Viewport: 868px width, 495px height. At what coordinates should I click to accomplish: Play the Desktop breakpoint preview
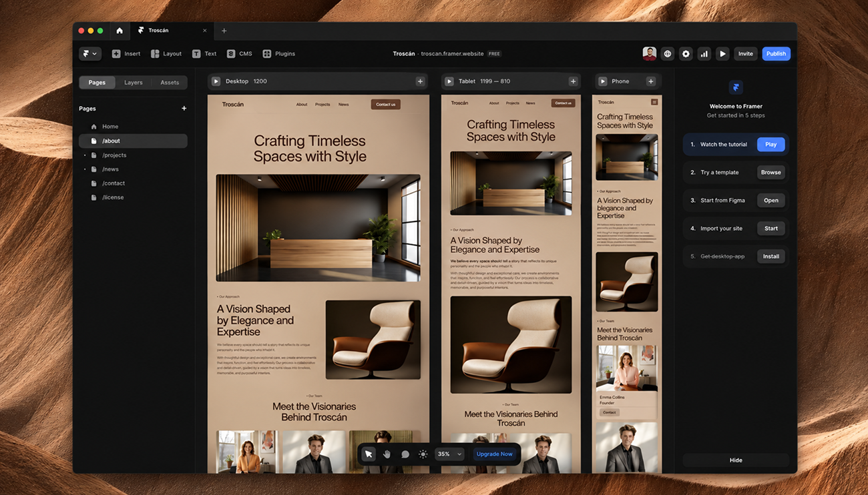click(216, 81)
